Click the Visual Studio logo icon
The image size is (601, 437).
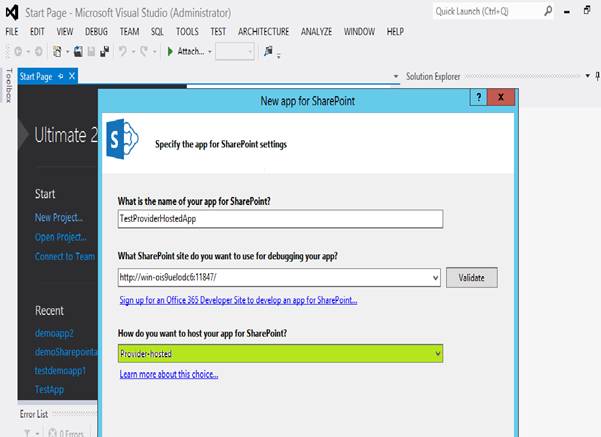[x=12, y=13]
